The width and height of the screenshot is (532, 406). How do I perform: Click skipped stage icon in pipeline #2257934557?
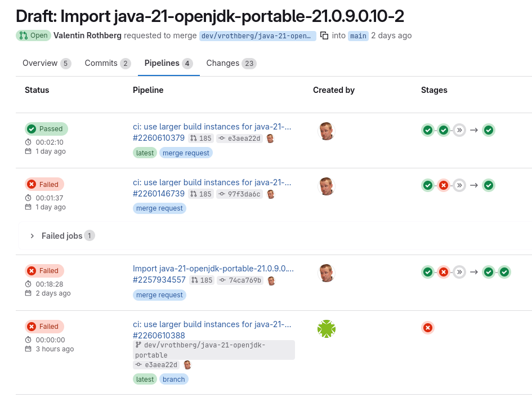(x=459, y=273)
